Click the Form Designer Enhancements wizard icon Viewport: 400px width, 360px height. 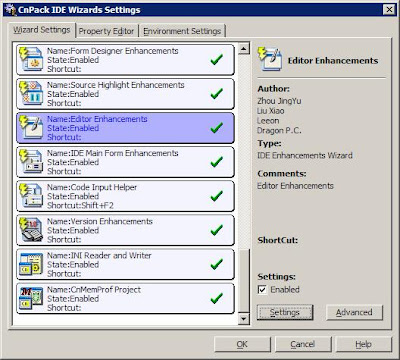click(31, 59)
